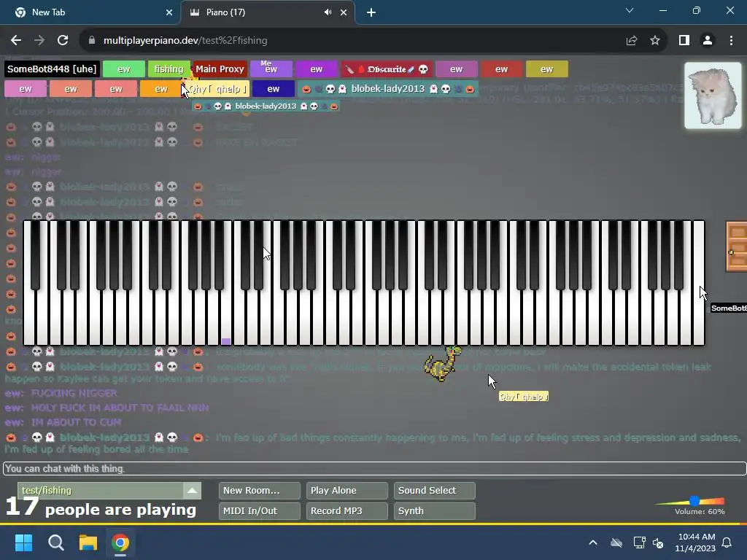
Task: Open the Windows Start menu
Action: pos(24,542)
